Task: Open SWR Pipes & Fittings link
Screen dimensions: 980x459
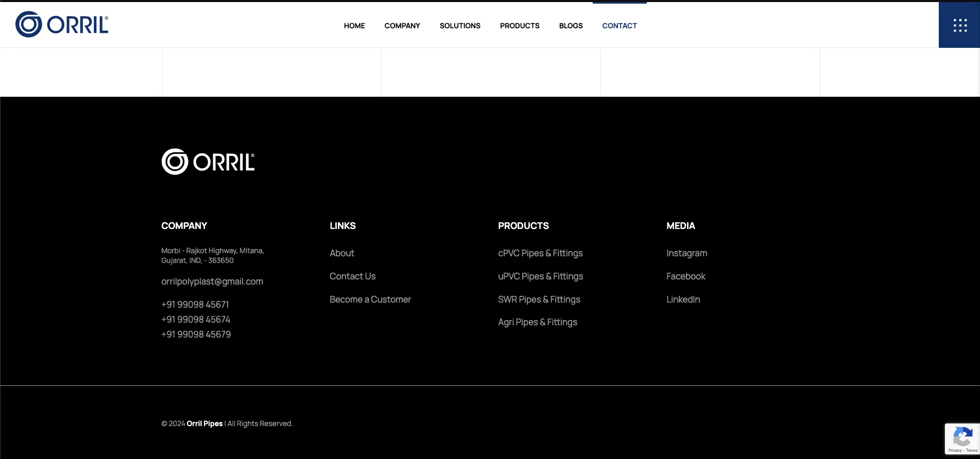Action: (539, 299)
